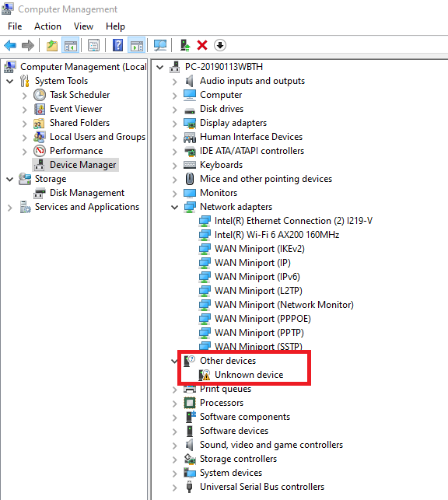
Task: Click the blue Help question mark icon
Action: 117,45
